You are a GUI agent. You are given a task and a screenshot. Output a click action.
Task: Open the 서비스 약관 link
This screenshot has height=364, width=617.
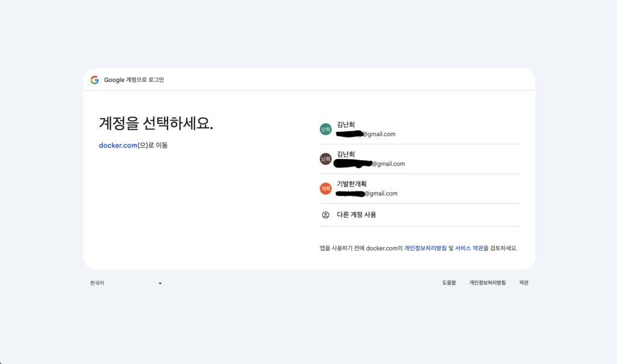[469, 248]
